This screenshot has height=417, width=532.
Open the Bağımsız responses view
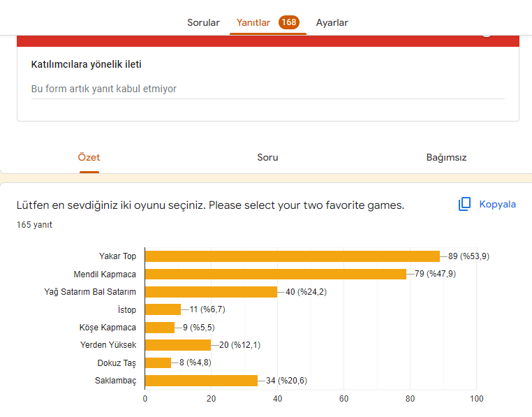(446, 157)
